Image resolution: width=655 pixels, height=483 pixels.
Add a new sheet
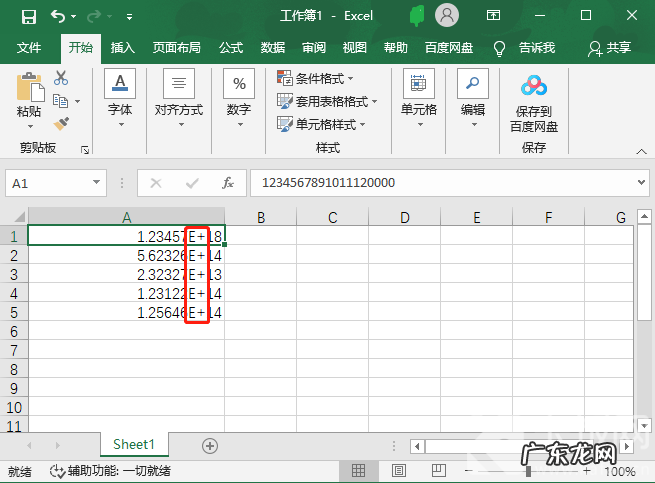210,445
